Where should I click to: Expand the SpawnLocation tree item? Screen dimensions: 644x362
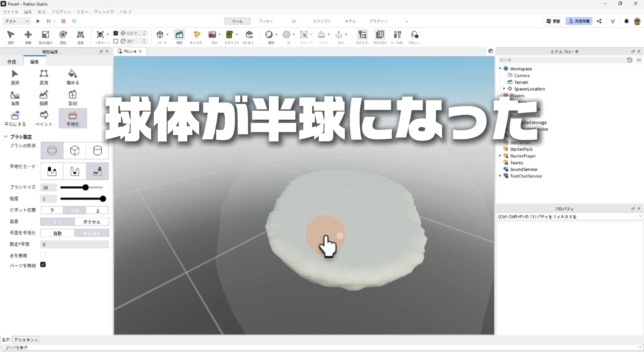504,89
